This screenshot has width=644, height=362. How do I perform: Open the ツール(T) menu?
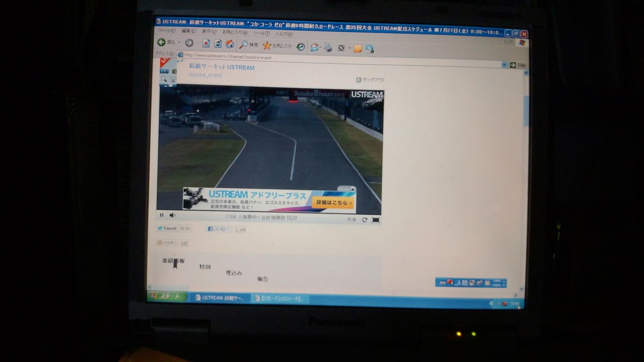pos(262,33)
